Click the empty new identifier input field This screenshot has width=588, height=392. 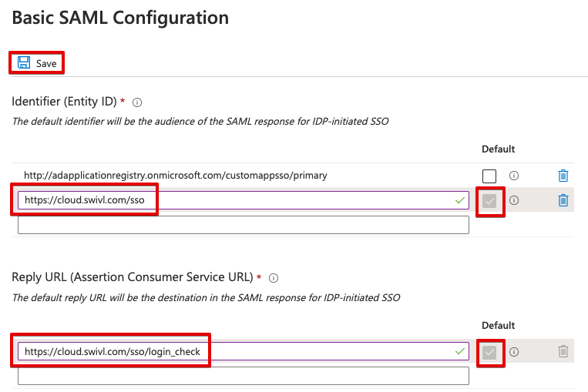pos(244,225)
